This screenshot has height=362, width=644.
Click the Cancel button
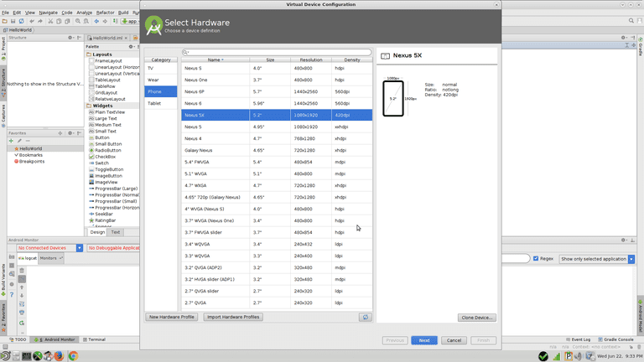[454, 340]
